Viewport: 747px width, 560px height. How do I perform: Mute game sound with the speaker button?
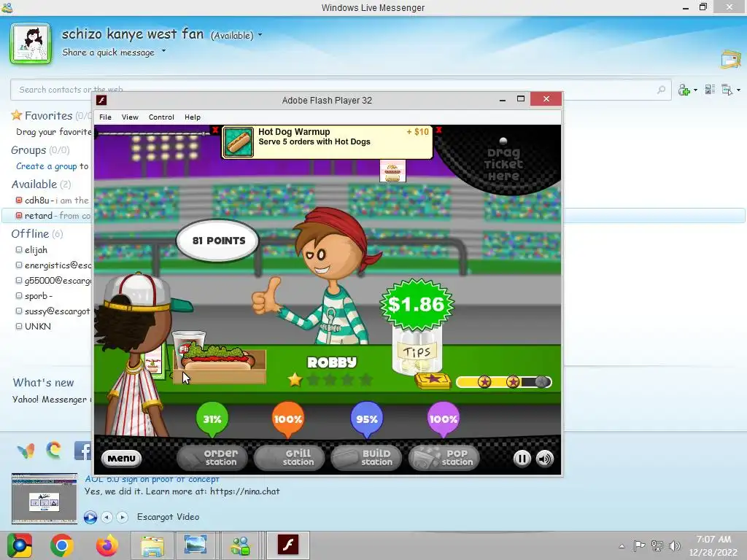[544, 459]
